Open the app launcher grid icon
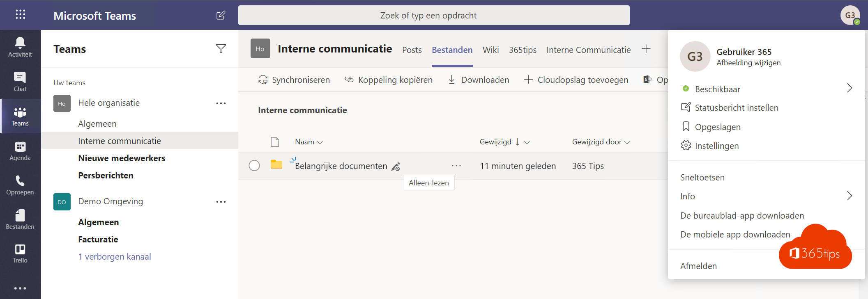The height and width of the screenshot is (299, 868). pyautogui.click(x=20, y=15)
